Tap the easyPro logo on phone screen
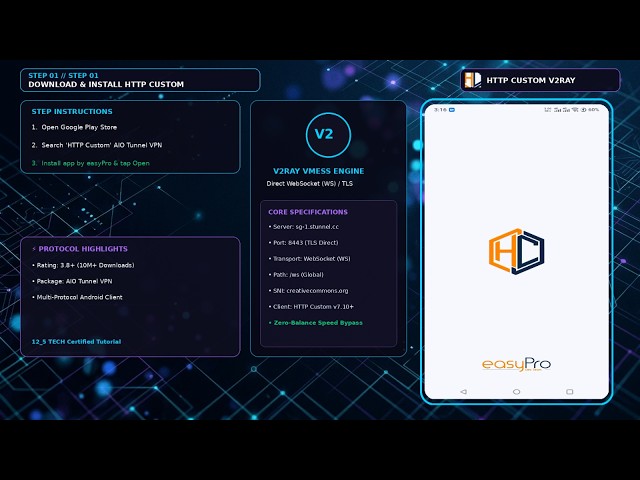Screen dimensions: 640x480 pos(516,364)
